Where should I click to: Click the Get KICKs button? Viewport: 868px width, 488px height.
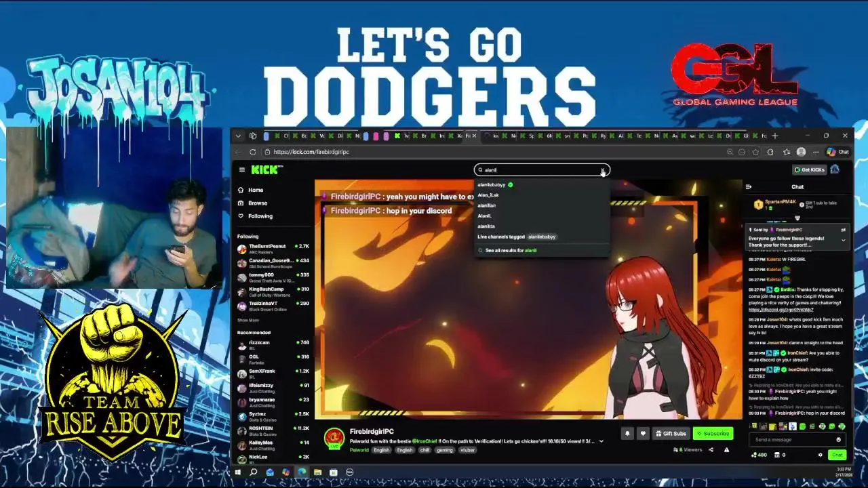[x=810, y=169]
